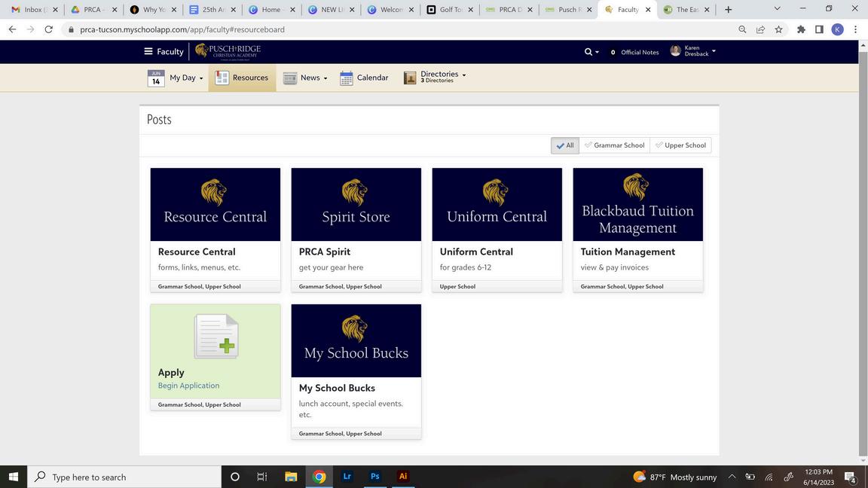Click the Directories book icon
Viewport: 868px width, 488px height.
pyautogui.click(x=410, y=78)
